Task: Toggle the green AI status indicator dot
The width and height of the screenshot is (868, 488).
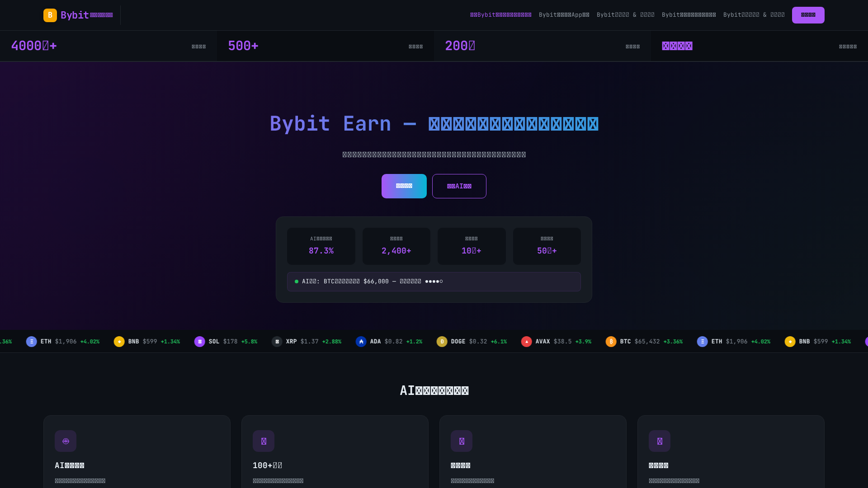Action: 297,282
